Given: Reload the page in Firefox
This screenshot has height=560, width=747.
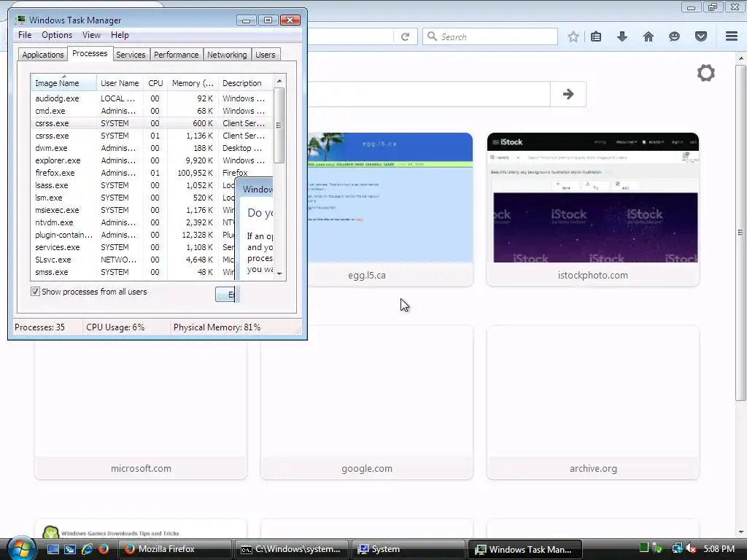Looking at the screenshot, I should pyautogui.click(x=406, y=36).
